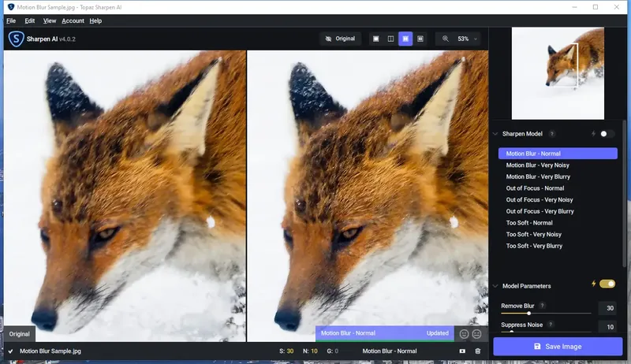Select side-by-side view layout icon
Viewport: 631px width, 364px height.
click(x=405, y=39)
